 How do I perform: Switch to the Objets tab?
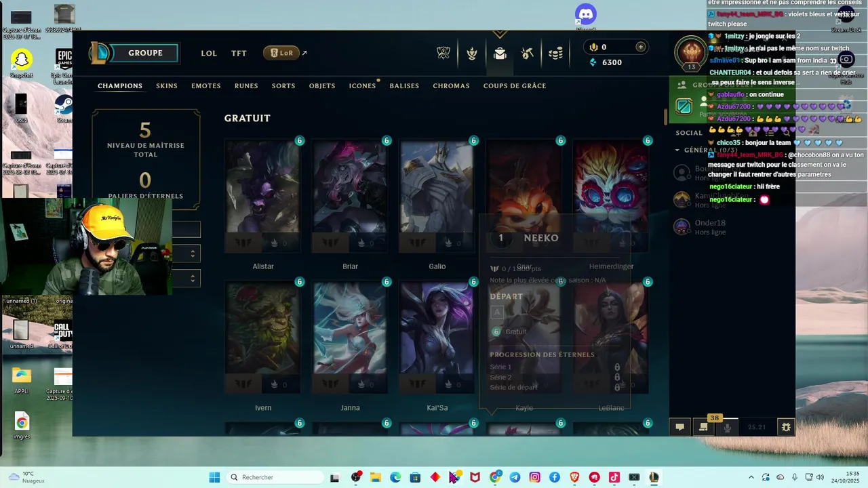pos(322,86)
